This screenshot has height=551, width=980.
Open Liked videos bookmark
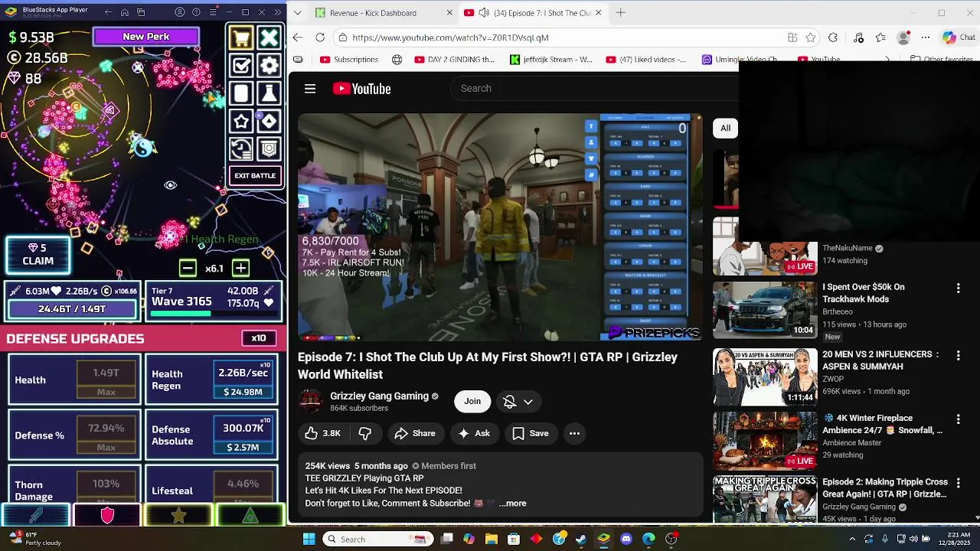coord(645,59)
